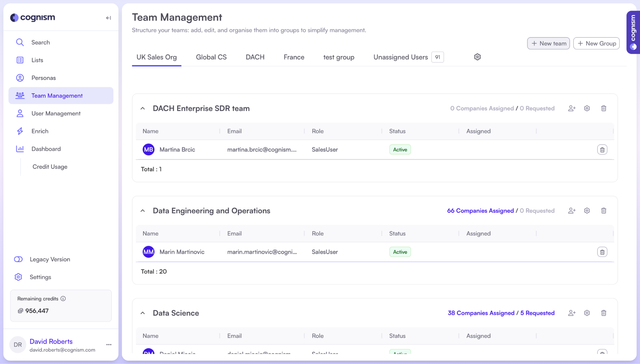
Task: Open 66 Companies Assigned link
Action: tap(480, 211)
